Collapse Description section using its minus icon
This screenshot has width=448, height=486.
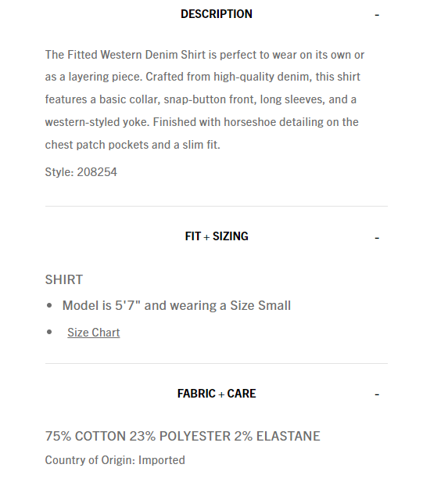(377, 15)
